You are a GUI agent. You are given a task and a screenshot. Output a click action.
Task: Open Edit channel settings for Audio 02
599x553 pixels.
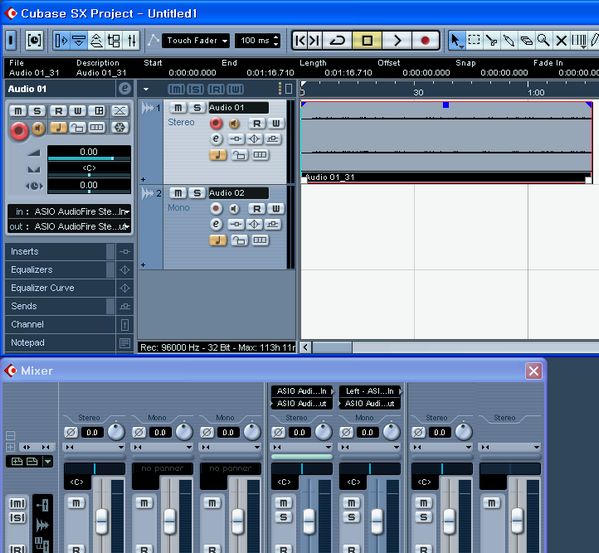point(216,224)
